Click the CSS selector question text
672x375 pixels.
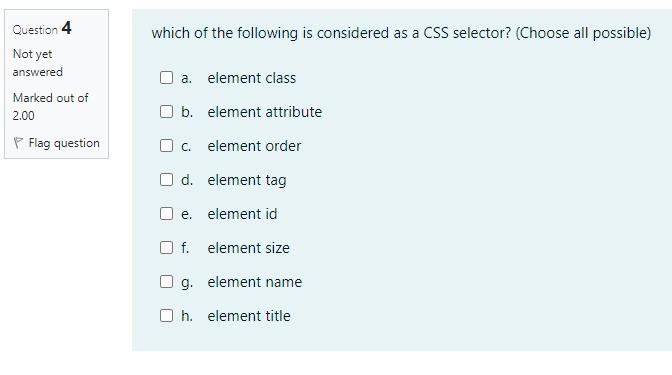[x=401, y=33]
